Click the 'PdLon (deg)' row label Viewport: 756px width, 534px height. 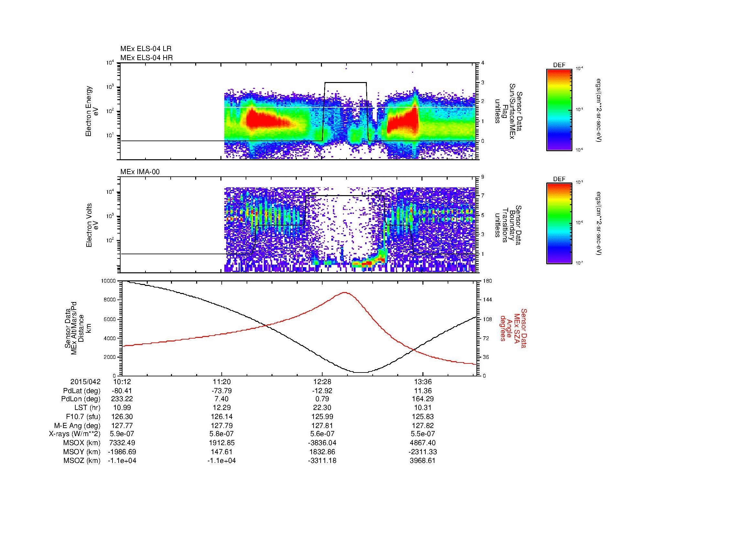click(x=81, y=399)
